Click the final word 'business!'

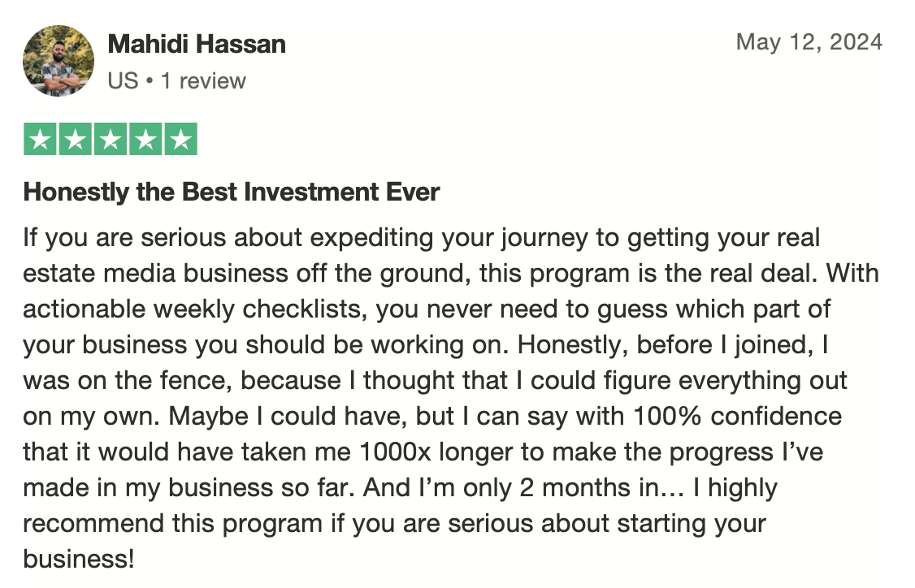[x=79, y=559]
